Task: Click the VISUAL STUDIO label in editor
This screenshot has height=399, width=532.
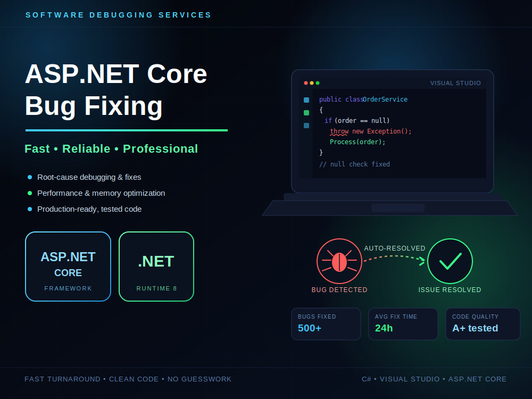Action: coord(455,83)
